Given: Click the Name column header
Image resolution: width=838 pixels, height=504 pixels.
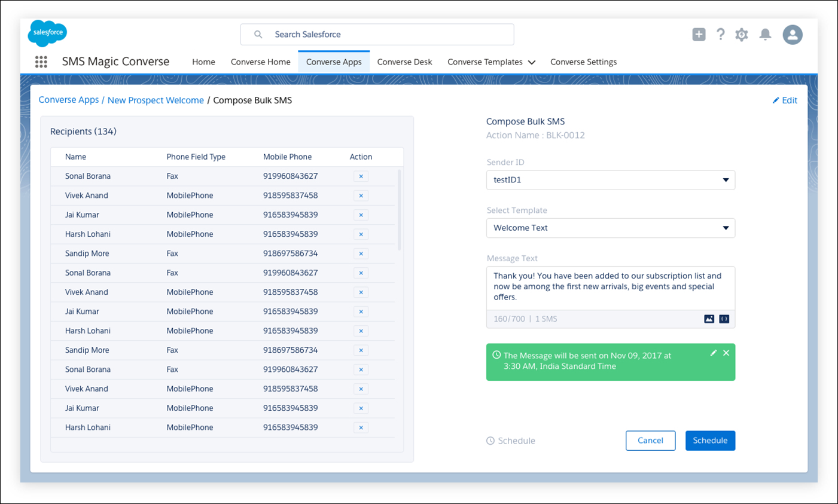Looking at the screenshot, I should 75,157.
